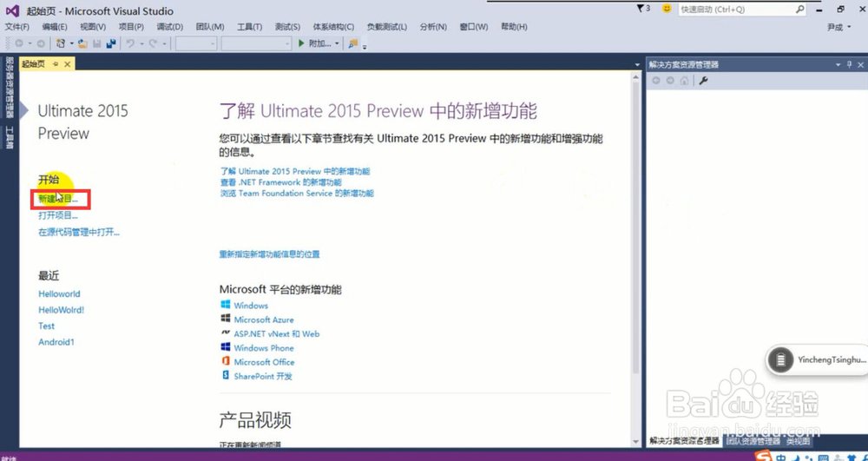
Task: Click the YinchengTsinghu battery notification icon
Action: tap(781, 359)
